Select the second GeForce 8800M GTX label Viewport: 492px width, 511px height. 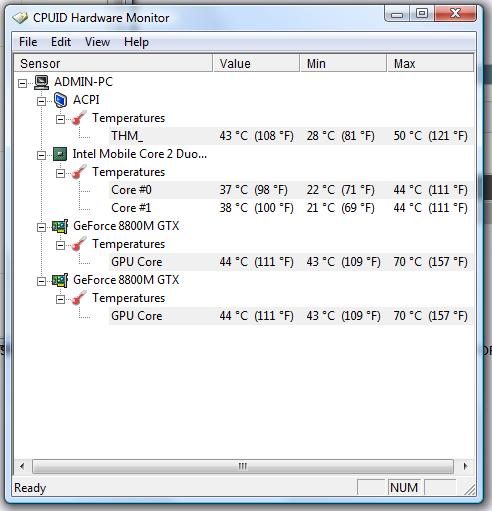[x=126, y=280]
